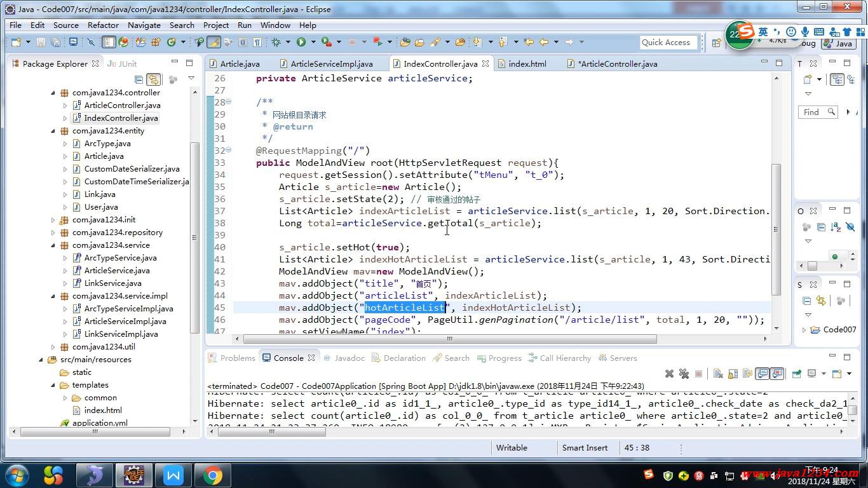Click Open Perspective icon
This screenshot has width=868, height=488.
click(716, 43)
